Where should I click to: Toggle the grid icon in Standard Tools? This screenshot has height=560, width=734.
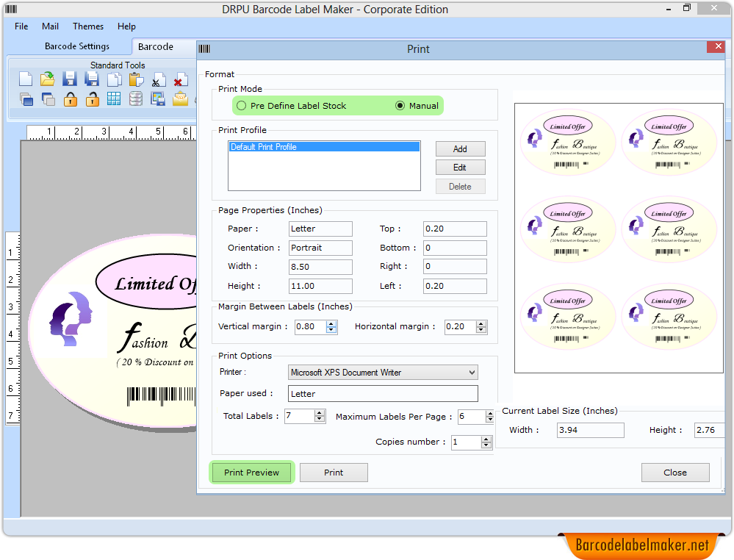tap(114, 98)
